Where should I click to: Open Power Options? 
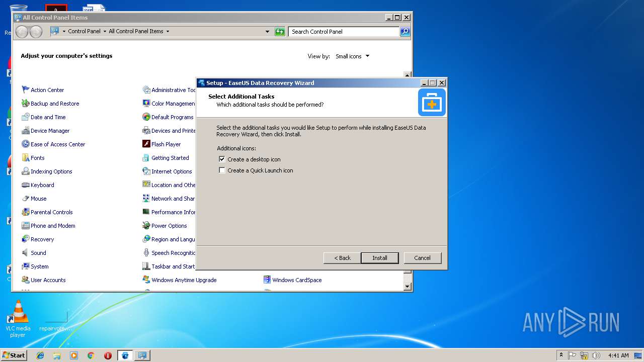[x=165, y=226]
